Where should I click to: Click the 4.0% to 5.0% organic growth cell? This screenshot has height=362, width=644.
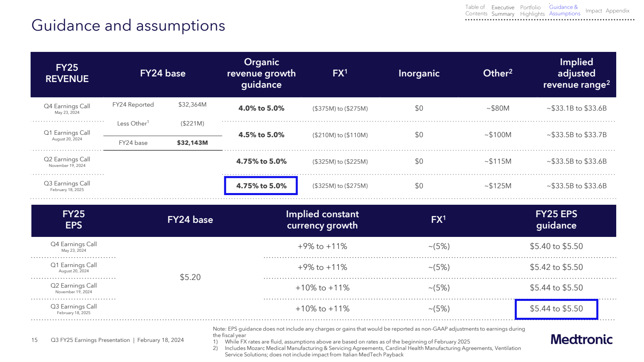(x=261, y=108)
